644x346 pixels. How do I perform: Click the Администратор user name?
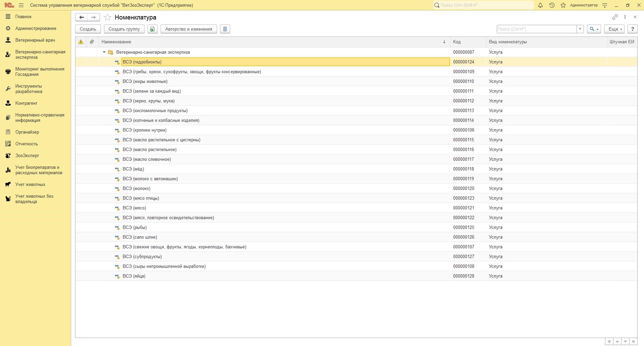(584, 5)
